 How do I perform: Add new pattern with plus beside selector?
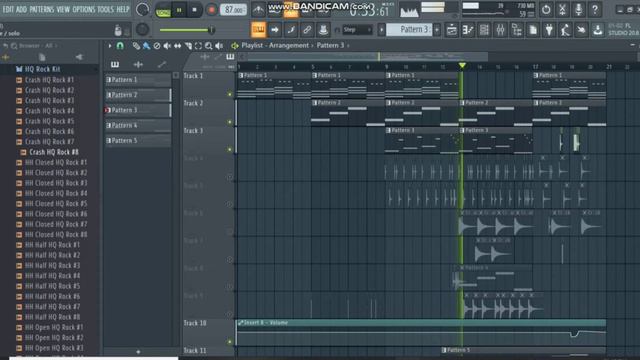coord(437,29)
